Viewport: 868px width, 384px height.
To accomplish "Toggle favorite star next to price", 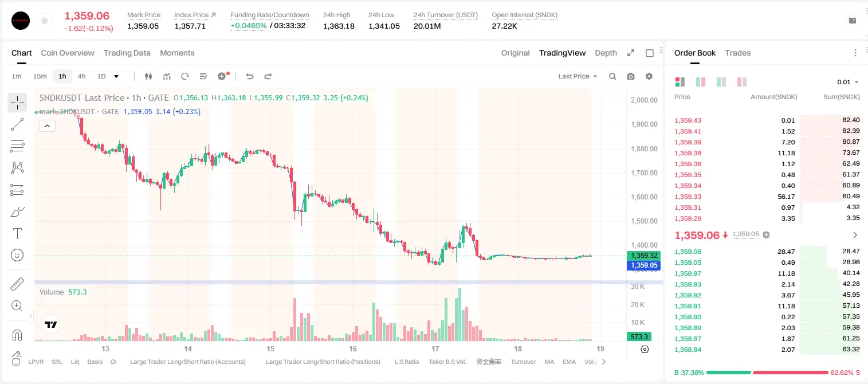I will point(44,21).
